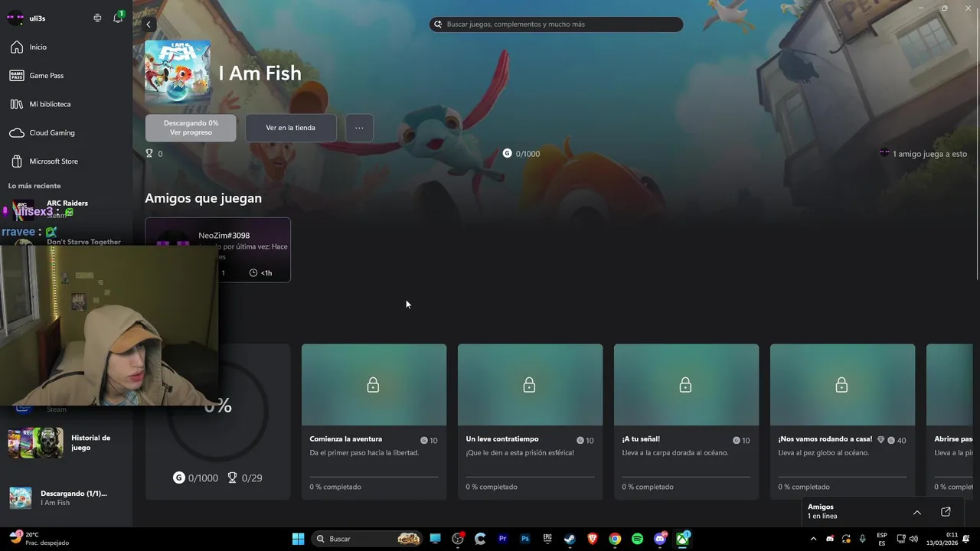Open Discord from taskbar
The image size is (980, 551).
click(x=660, y=539)
